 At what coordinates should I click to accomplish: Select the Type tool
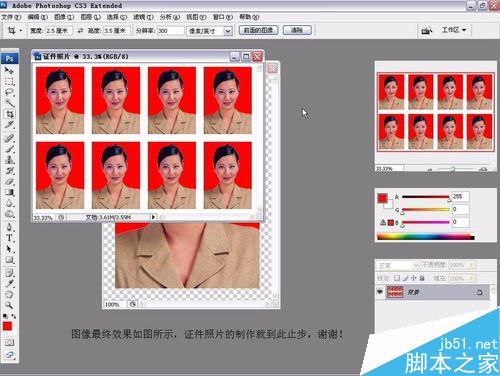tap(9, 238)
